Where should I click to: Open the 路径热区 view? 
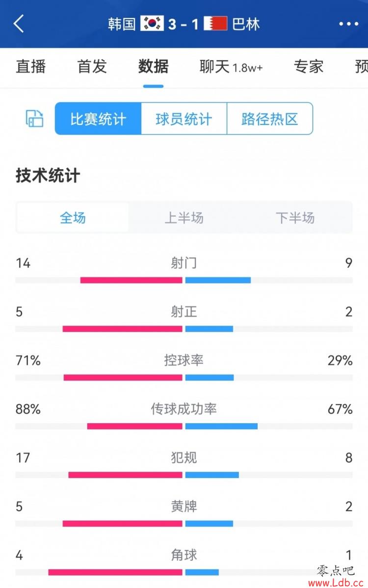(x=270, y=119)
